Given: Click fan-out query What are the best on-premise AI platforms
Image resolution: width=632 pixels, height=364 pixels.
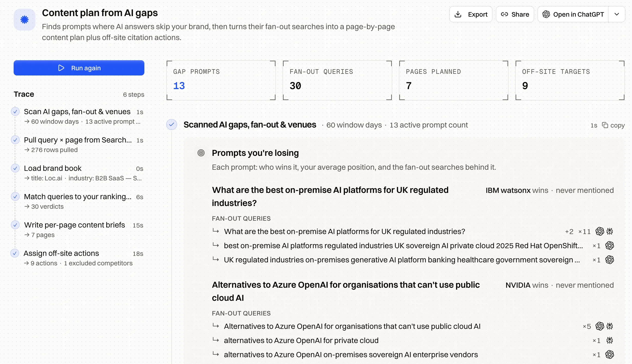Looking at the screenshot, I should tap(344, 231).
